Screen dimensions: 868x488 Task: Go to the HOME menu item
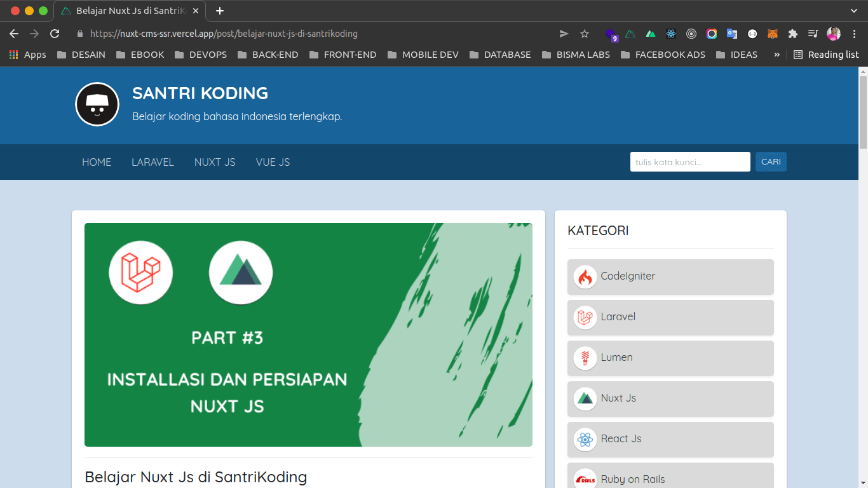(x=97, y=162)
